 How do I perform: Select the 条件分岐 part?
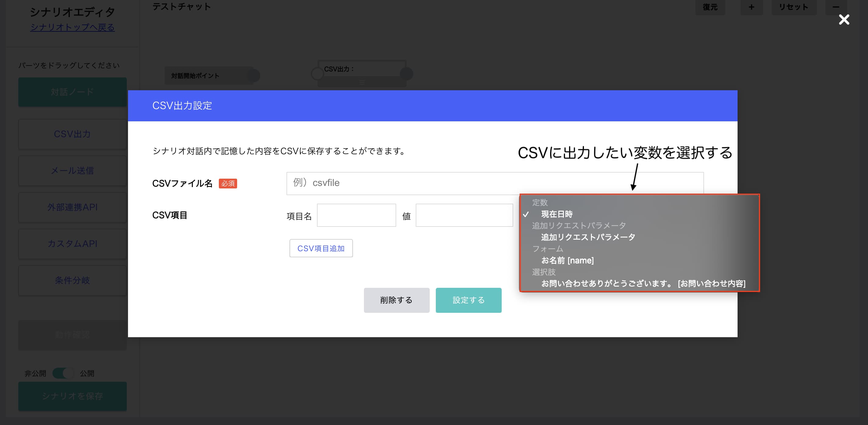[73, 280]
